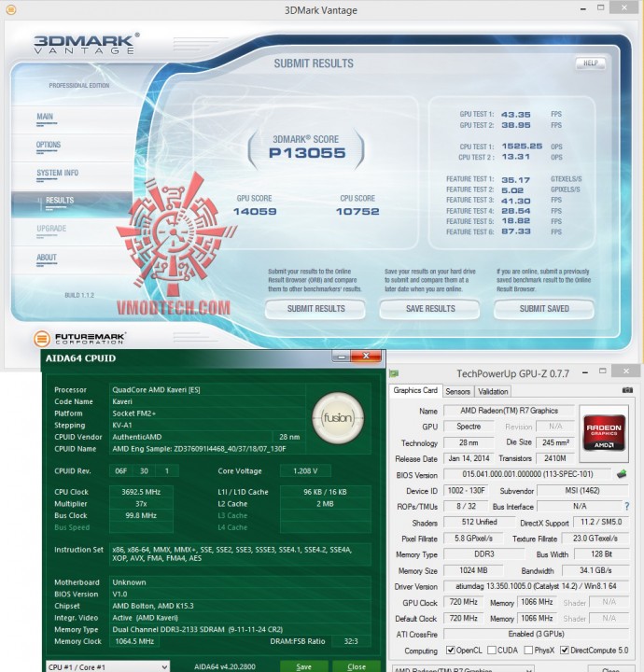Screen dimensions: 644x672
Task: Click the ATI CrossFire Enabled (3 GPUs) field
Action: pyautogui.click(x=536, y=634)
